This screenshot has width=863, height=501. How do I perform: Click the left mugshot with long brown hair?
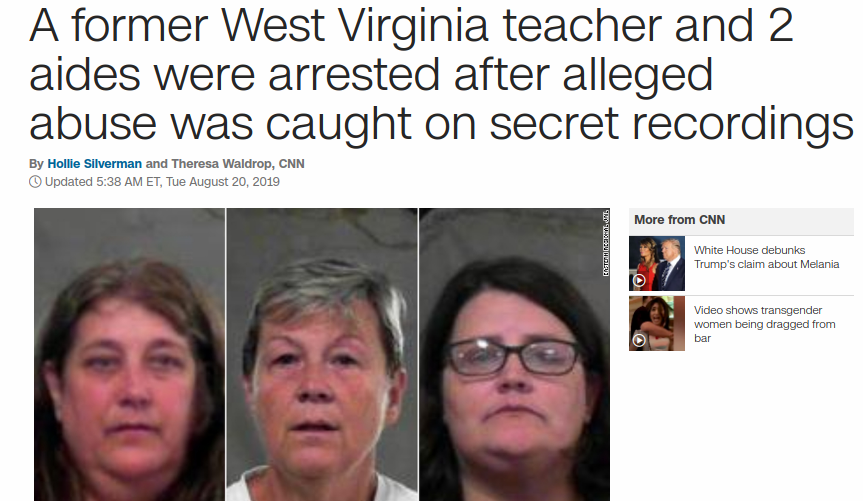tap(129, 355)
